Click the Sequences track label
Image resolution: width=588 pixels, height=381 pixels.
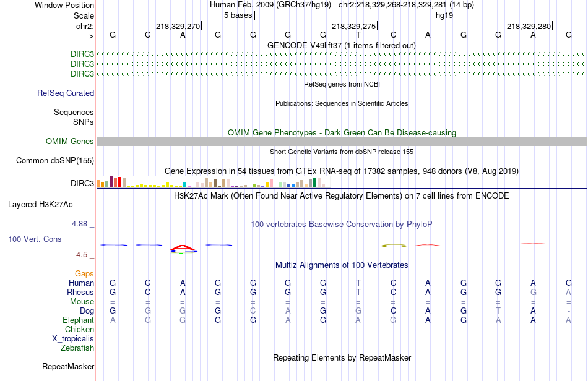(74, 112)
